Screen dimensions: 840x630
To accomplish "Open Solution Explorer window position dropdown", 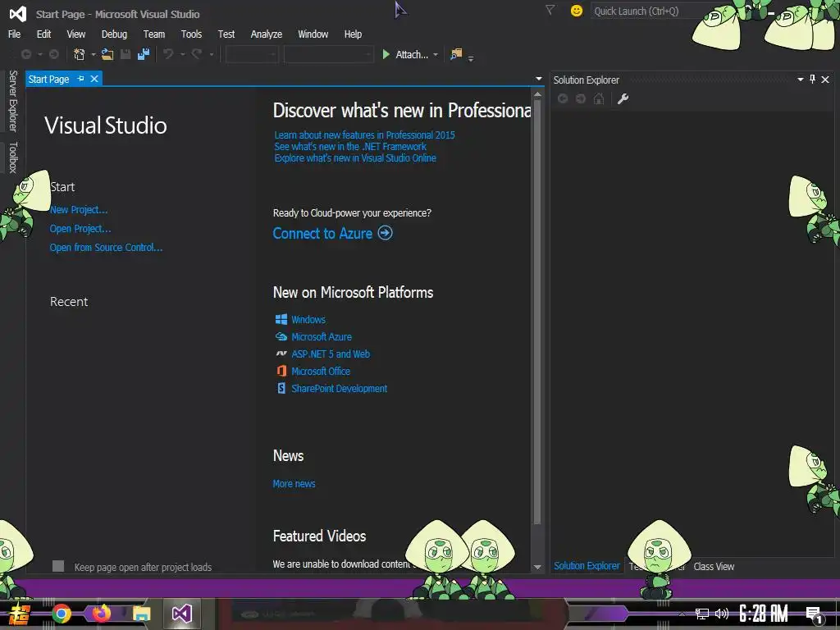I will click(x=801, y=80).
